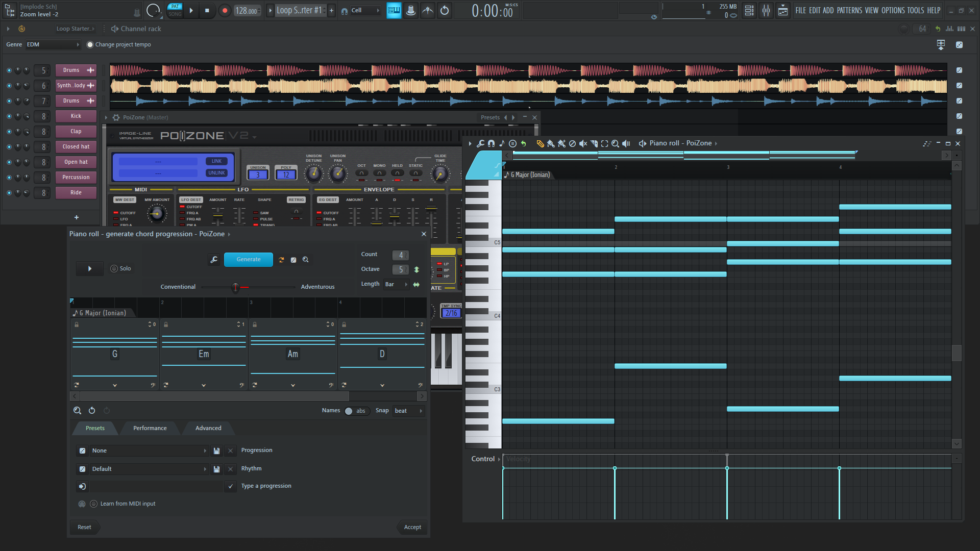Start playback from the top transport bar
This screenshot has width=980, height=551.
(191, 10)
